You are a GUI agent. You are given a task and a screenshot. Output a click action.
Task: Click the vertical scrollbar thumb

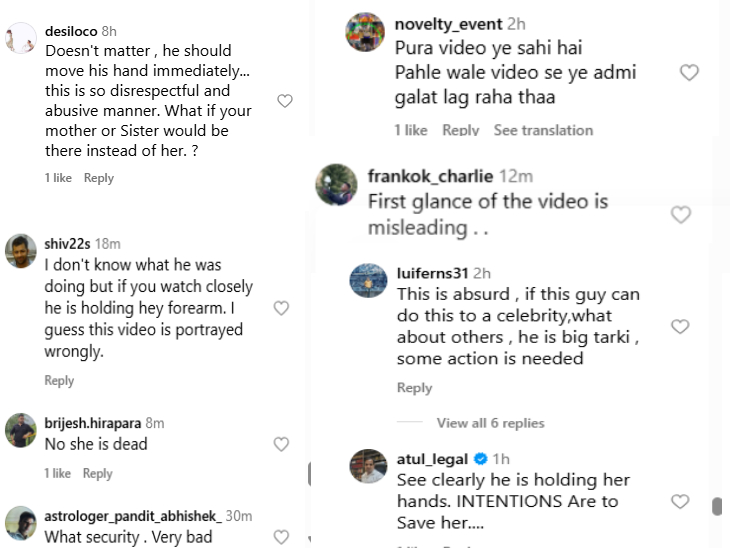716,507
